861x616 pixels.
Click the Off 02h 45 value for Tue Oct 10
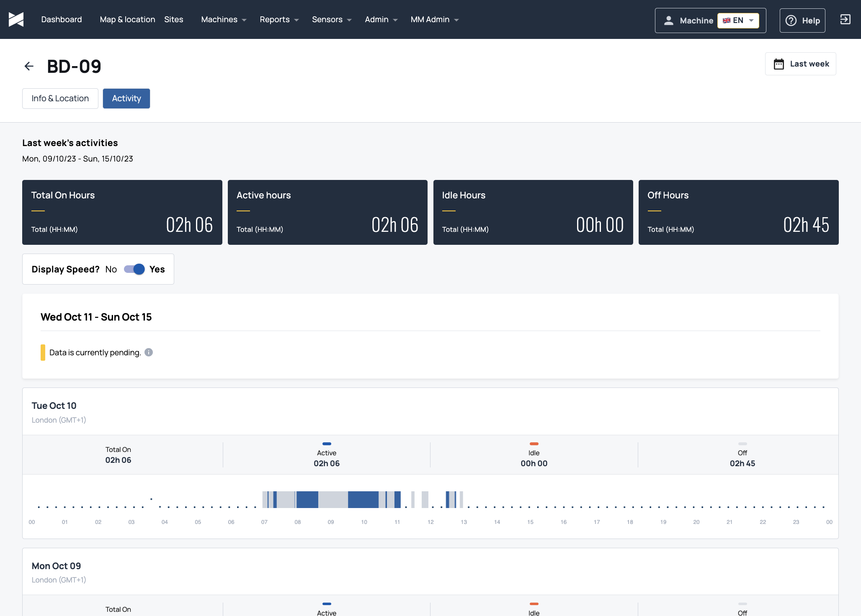tap(742, 463)
